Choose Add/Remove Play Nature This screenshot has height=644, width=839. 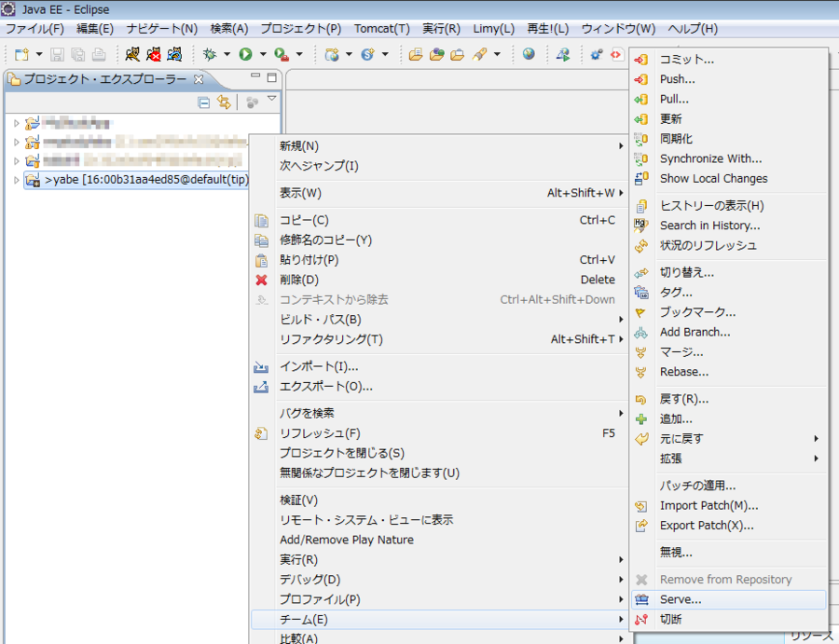[439, 540]
